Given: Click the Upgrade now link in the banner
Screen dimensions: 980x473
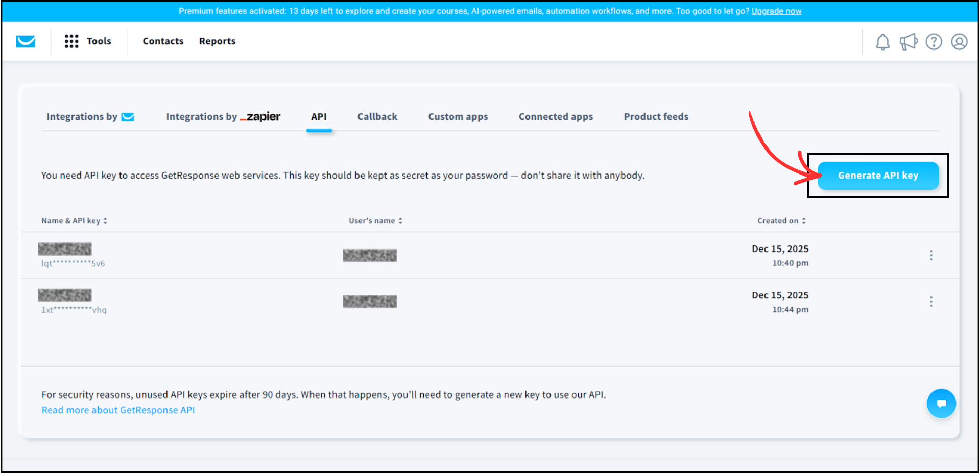Looking at the screenshot, I should (x=776, y=10).
